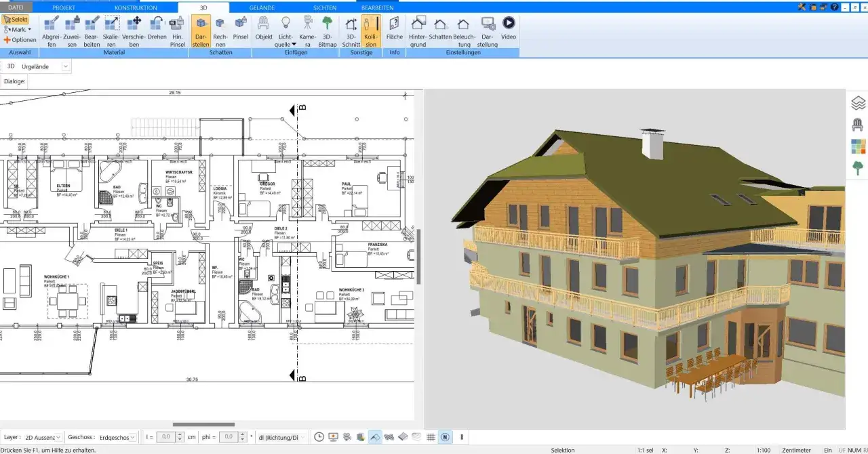
Task: Switch to the BEARBEITEN tab
Action: tap(378, 7)
